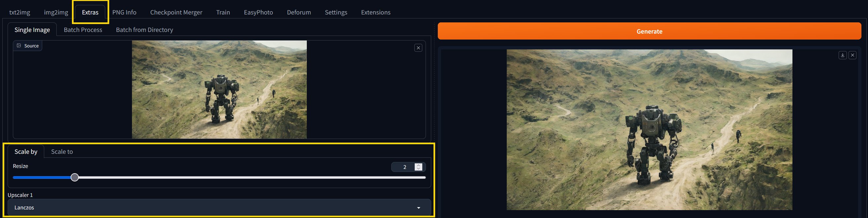This screenshot has width=868, height=218.
Task: Switch to EasyPhoto tab
Action: [x=258, y=13]
